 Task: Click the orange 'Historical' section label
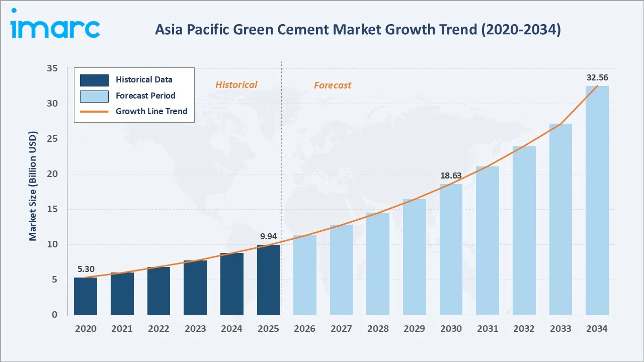click(x=236, y=85)
